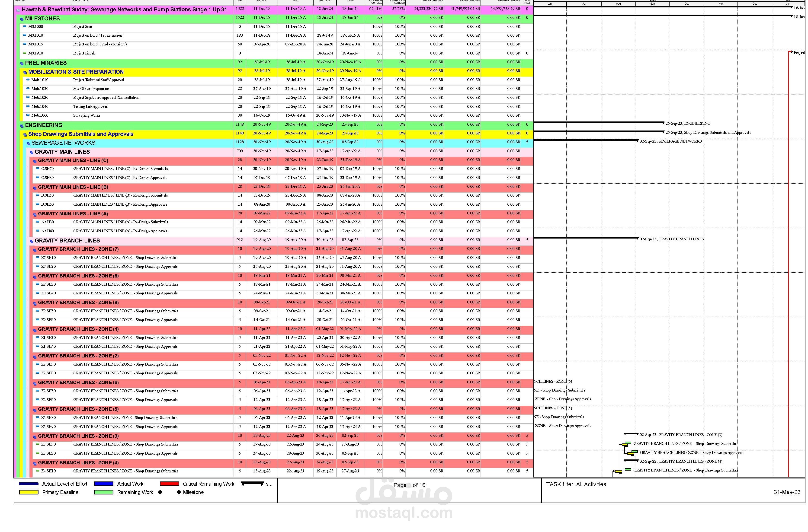The image size is (808, 532).
Task: Click the project folder icon beside Hawtah & Rawdhat
Action: pyautogui.click(x=18, y=10)
